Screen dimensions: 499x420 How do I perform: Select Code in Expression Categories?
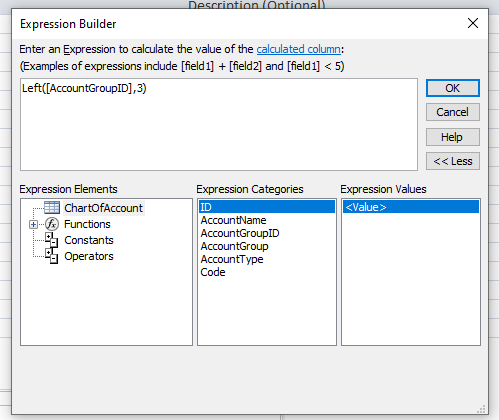[213, 272]
